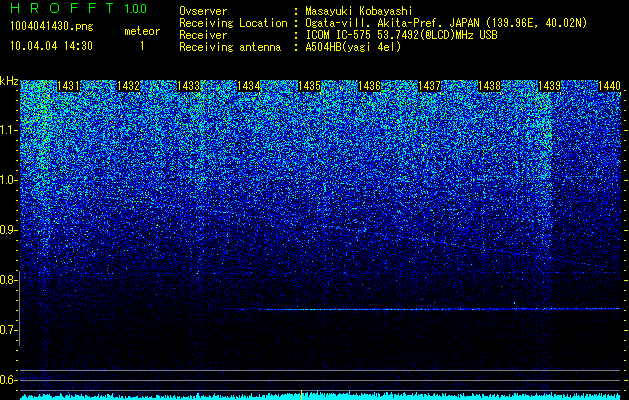Screen dimensions: 629x400
Task: Click the Receiver field label
Action: click(203, 35)
